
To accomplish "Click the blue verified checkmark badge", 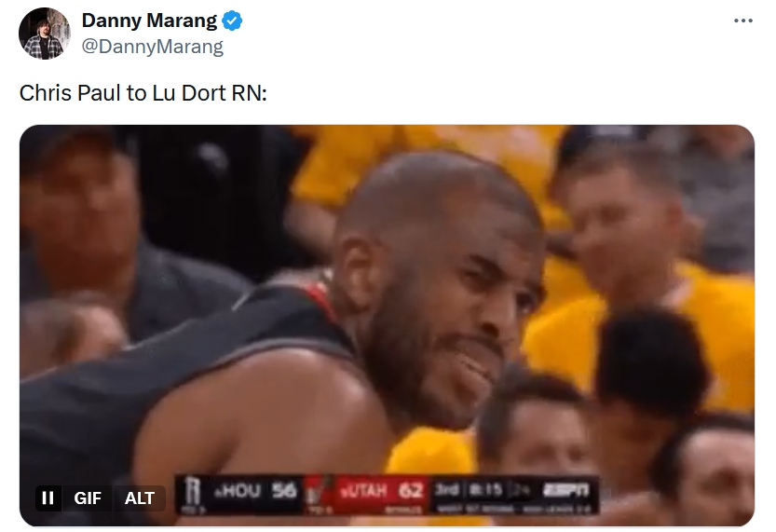I will point(232,21).
